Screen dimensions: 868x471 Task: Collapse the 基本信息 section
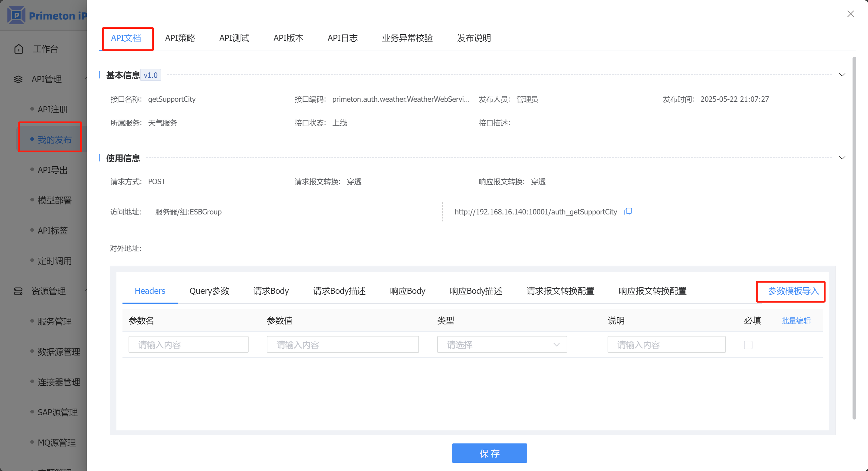(842, 75)
